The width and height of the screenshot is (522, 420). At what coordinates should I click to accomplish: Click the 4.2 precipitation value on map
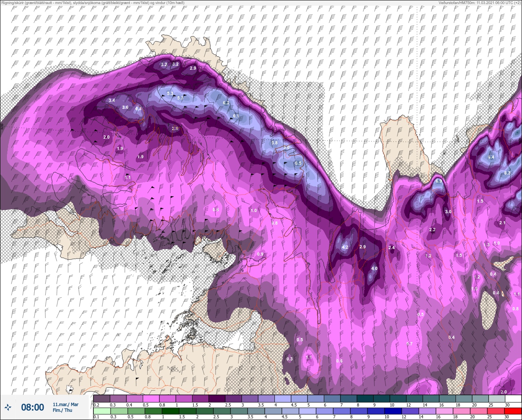345,247
